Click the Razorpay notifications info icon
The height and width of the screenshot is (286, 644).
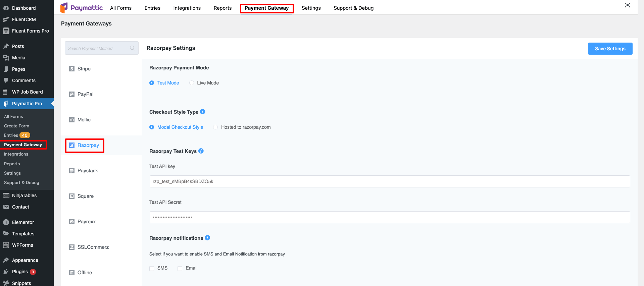(x=207, y=238)
